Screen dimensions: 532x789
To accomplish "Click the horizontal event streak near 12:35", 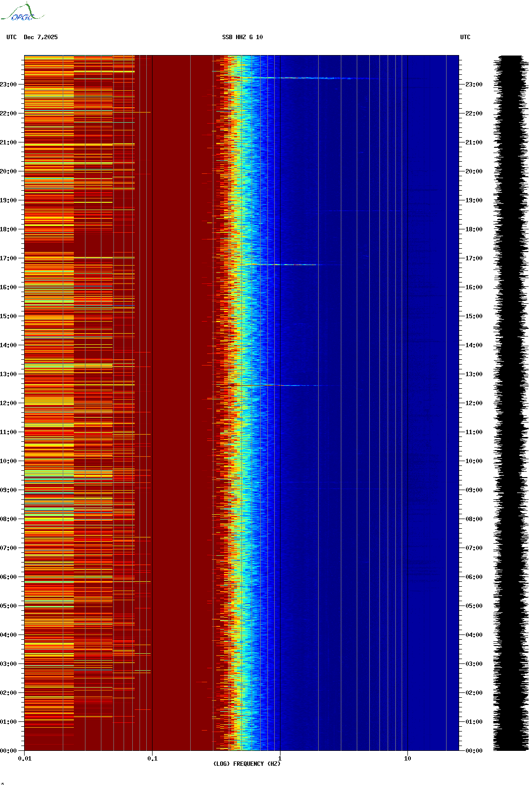I will [x=290, y=385].
